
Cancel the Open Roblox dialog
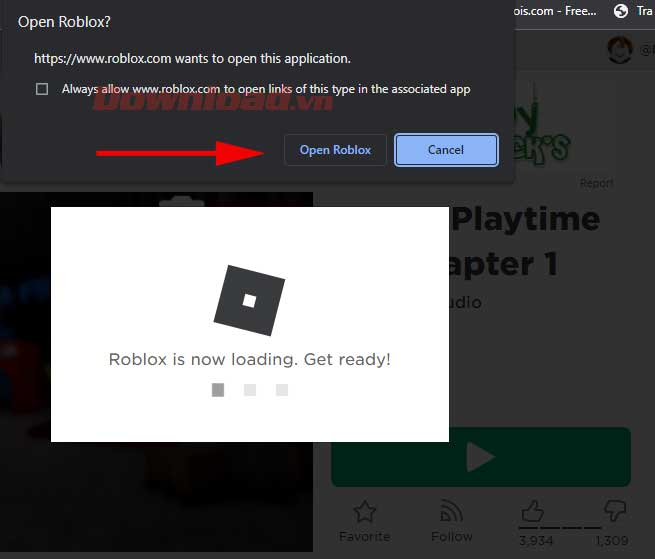(446, 150)
